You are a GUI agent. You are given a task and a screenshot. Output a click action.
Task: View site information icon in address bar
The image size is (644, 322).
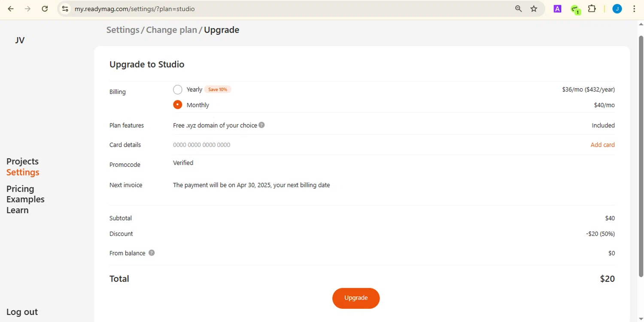pyautogui.click(x=65, y=9)
